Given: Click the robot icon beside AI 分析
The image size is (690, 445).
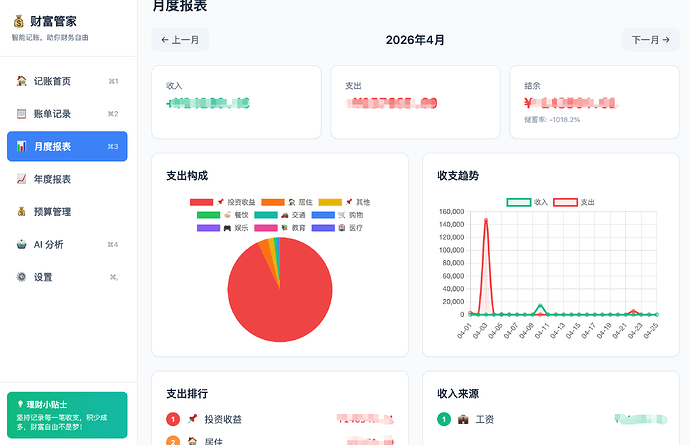Looking at the screenshot, I should click(x=21, y=244).
